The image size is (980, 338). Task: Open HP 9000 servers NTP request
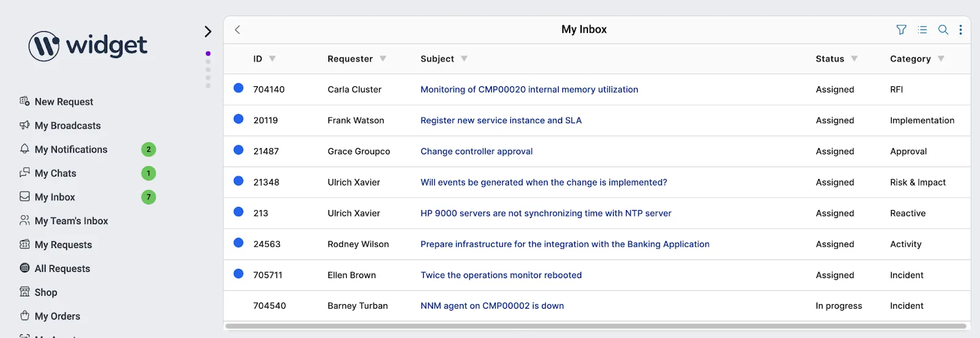pos(546,213)
